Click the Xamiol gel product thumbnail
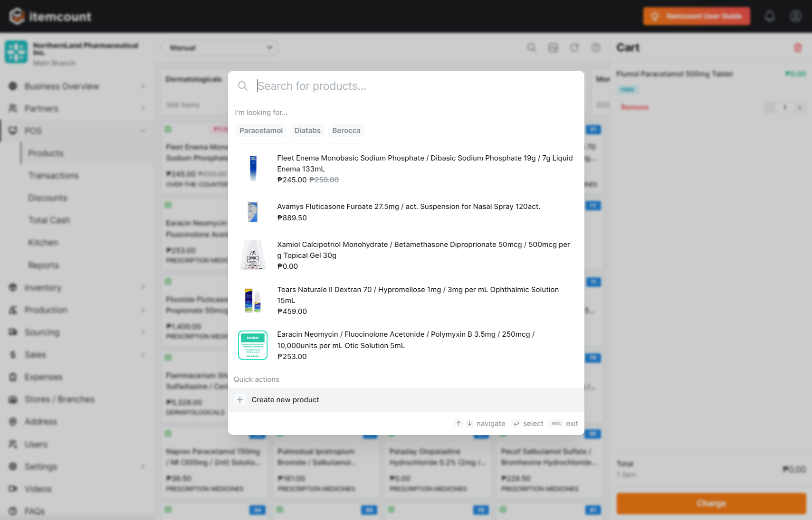The height and width of the screenshot is (520, 812). point(253,255)
